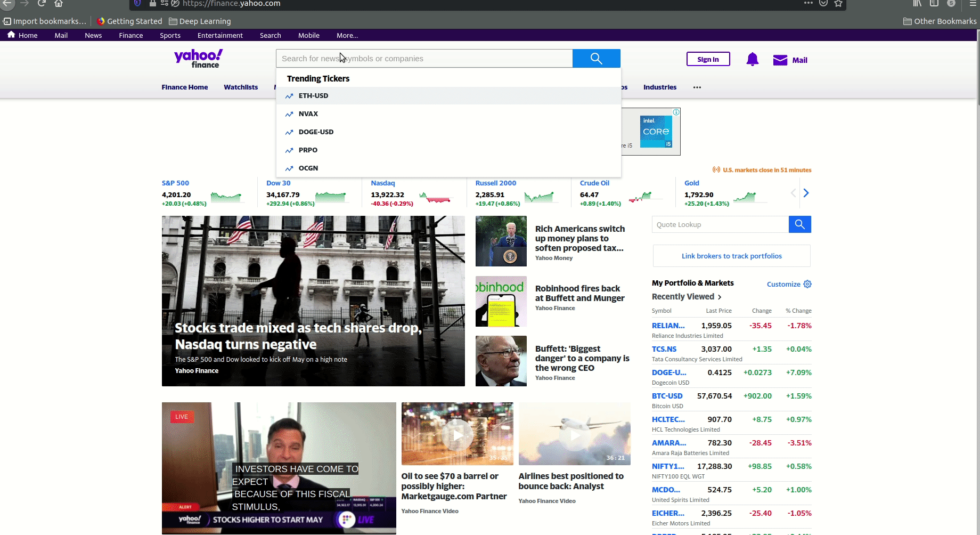The width and height of the screenshot is (980, 535).
Task: Open Dow 30 index link
Action: point(278,183)
